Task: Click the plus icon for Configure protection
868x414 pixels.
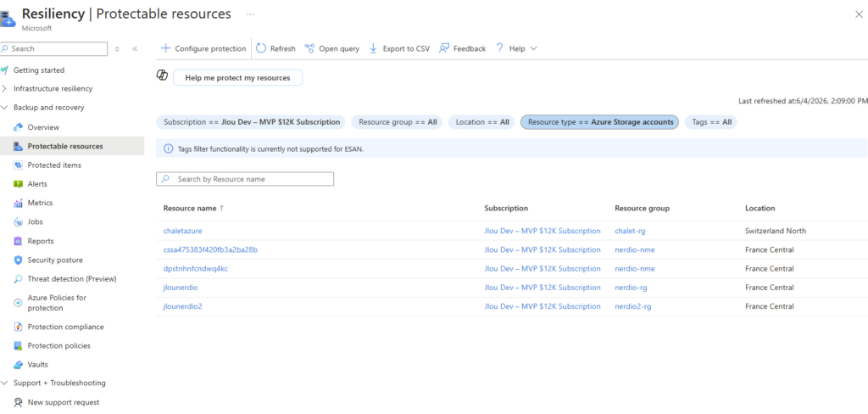Action: point(165,48)
